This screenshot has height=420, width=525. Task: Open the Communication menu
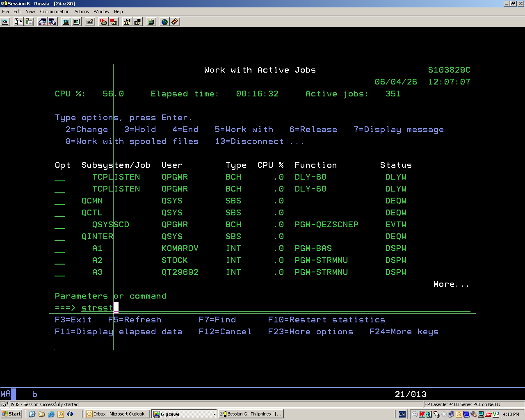(x=55, y=11)
